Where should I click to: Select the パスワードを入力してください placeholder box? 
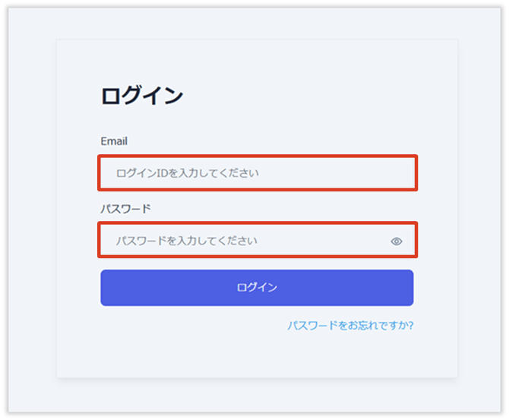(243, 241)
